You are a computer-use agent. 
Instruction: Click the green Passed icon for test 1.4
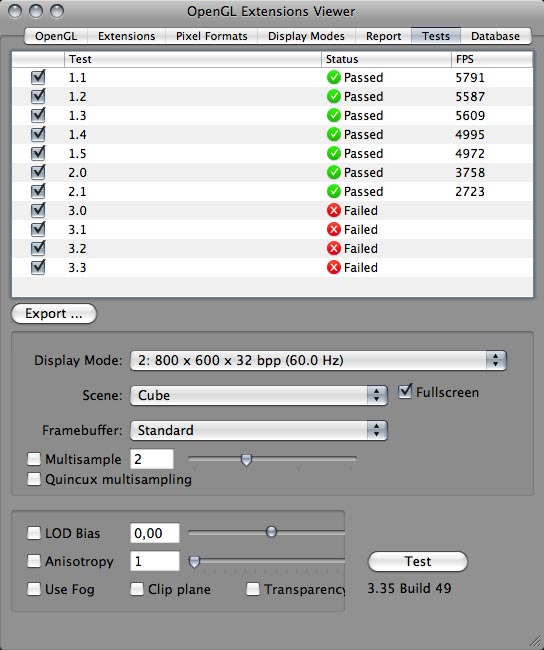(333, 134)
